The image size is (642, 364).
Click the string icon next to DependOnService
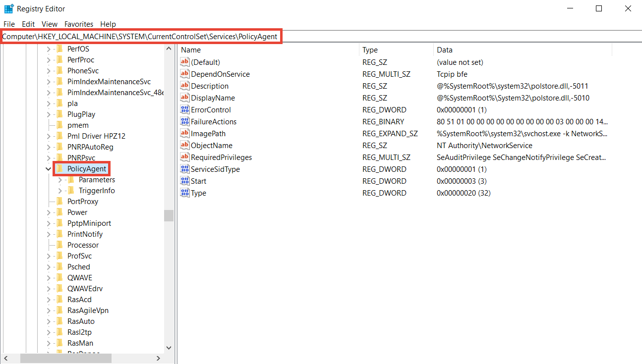click(x=185, y=74)
